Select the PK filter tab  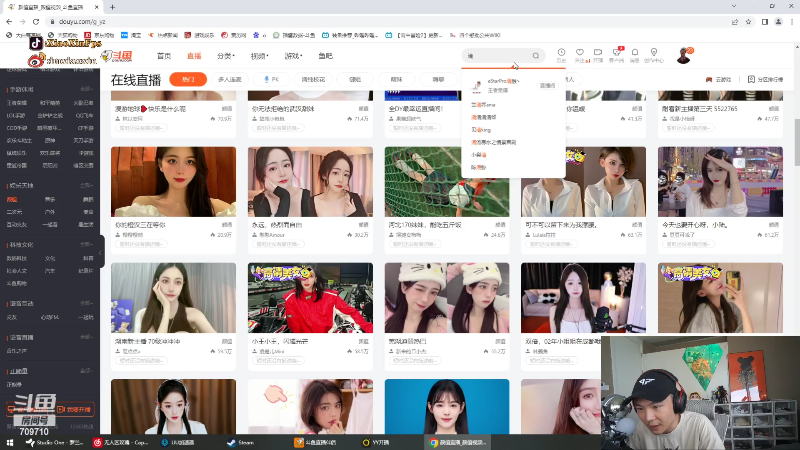coord(271,80)
